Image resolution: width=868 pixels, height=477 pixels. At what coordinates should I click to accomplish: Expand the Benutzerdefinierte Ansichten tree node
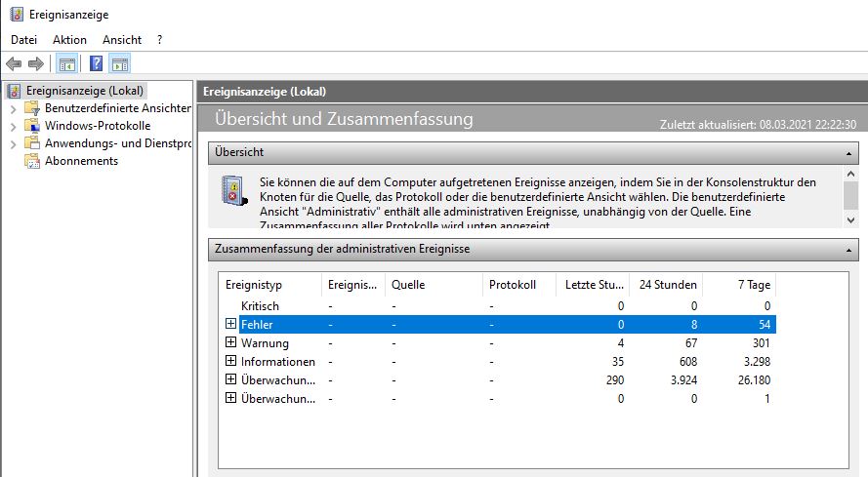(x=13, y=108)
